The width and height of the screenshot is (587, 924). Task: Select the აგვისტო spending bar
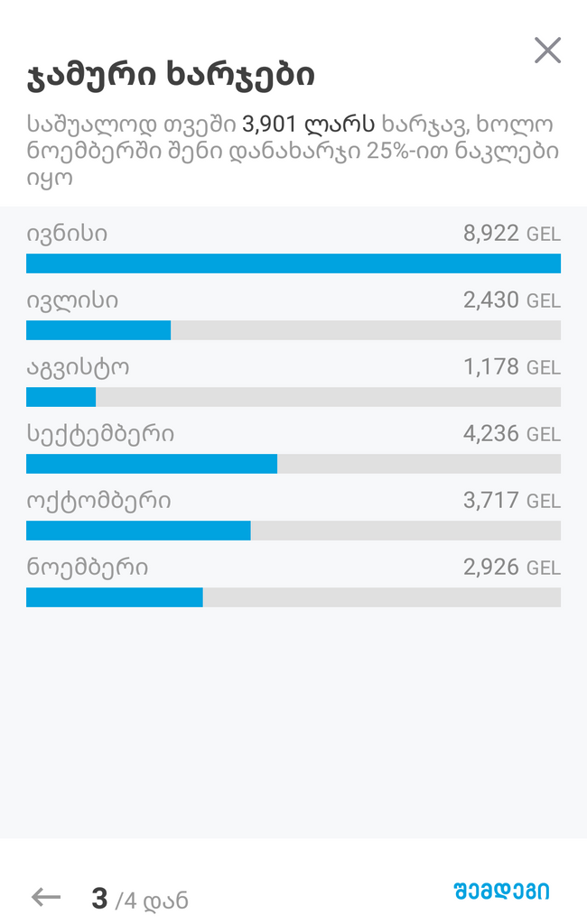click(293, 397)
